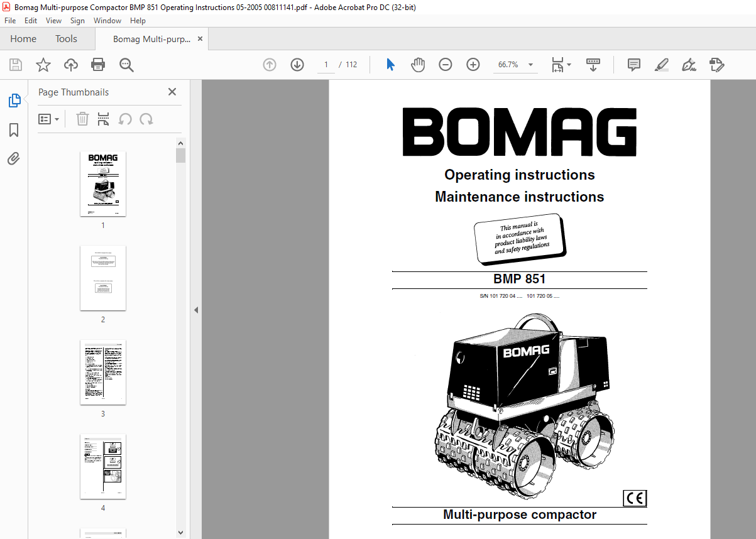Select page 4 thumbnail
The height and width of the screenshot is (539, 756).
[x=103, y=467]
